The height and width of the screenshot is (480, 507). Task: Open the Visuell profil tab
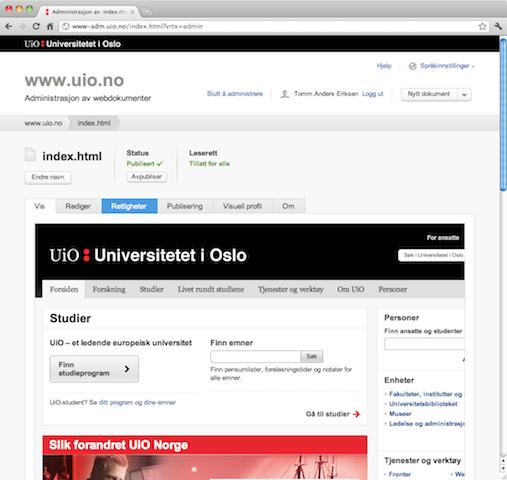[242, 206]
